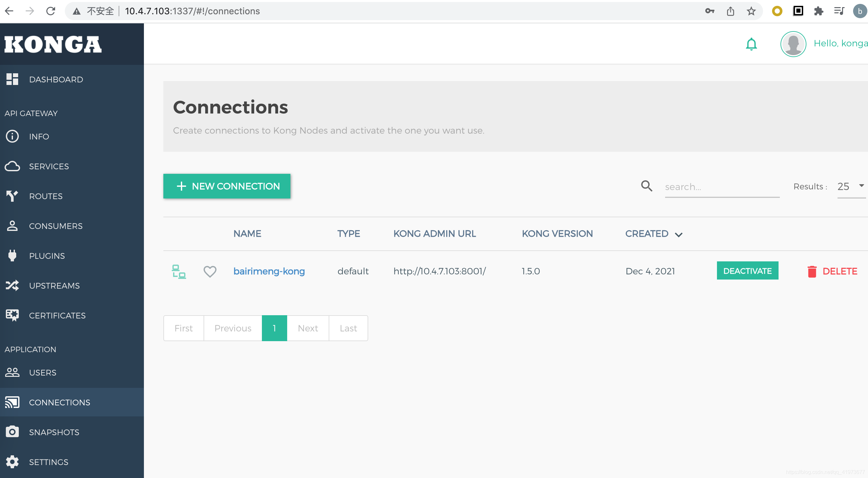The height and width of the screenshot is (478, 868).
Task: Click the user avatar image
Action: [x=793, y=44]
